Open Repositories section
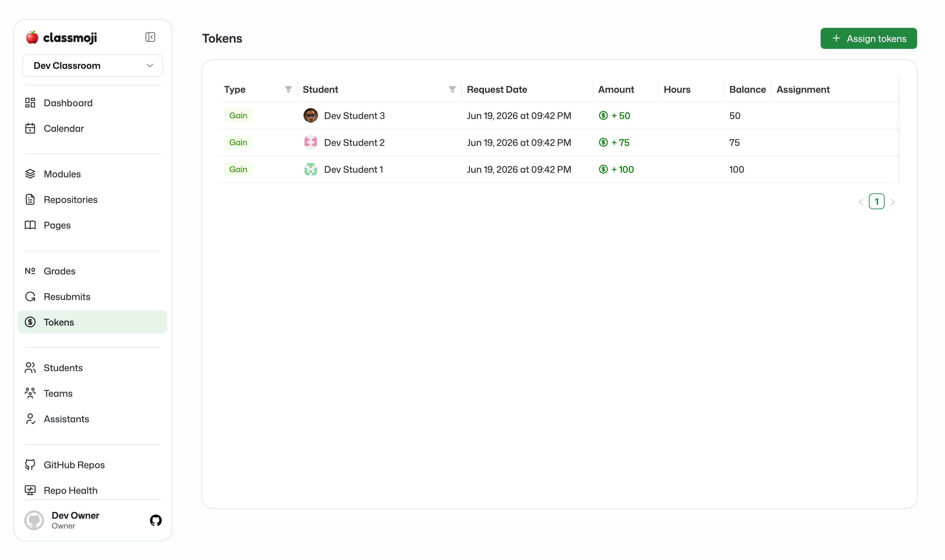This screenshot has width=945, height=560. [71, 200]
